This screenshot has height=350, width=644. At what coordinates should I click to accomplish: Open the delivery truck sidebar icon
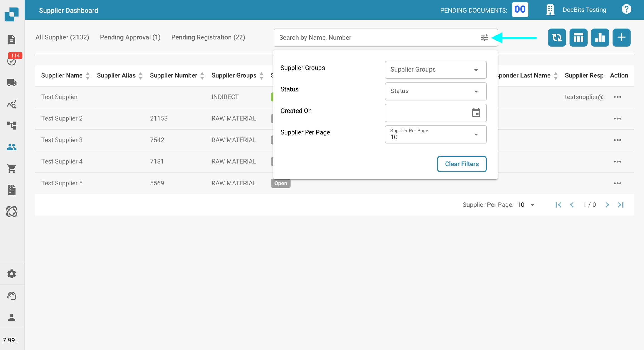tap(11, 82)
